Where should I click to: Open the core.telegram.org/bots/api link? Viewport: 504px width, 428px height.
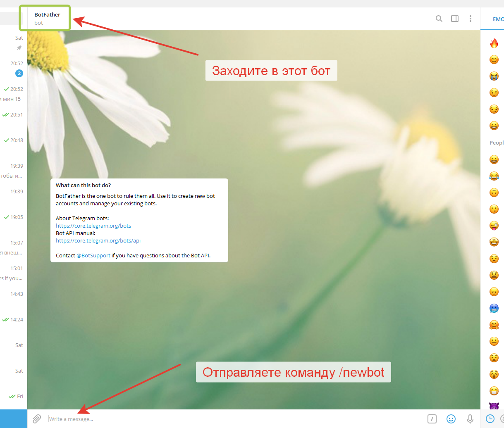coord(98,241)
